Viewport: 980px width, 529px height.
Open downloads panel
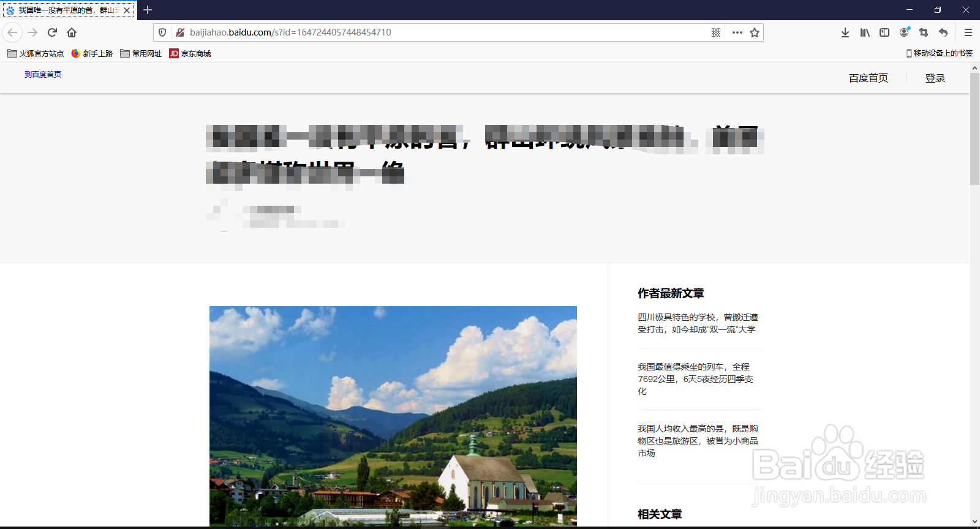pos(845,32)
